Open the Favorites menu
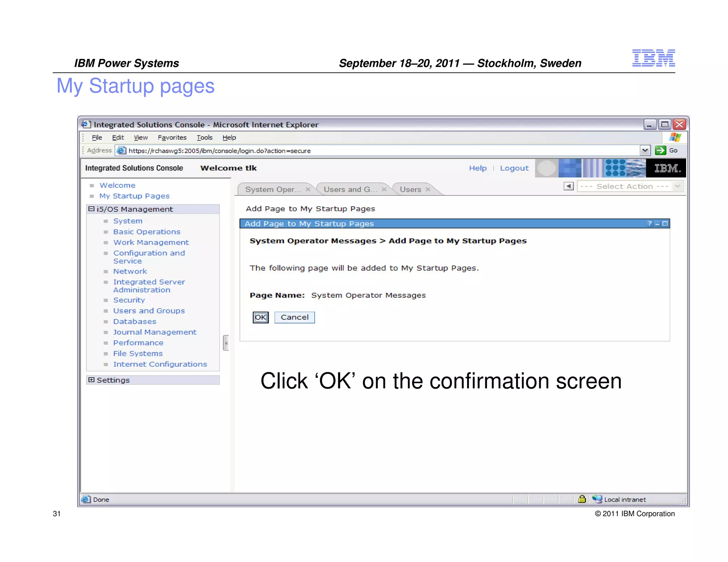This screenshot has width=728, height=562. [x=172, y=137]
